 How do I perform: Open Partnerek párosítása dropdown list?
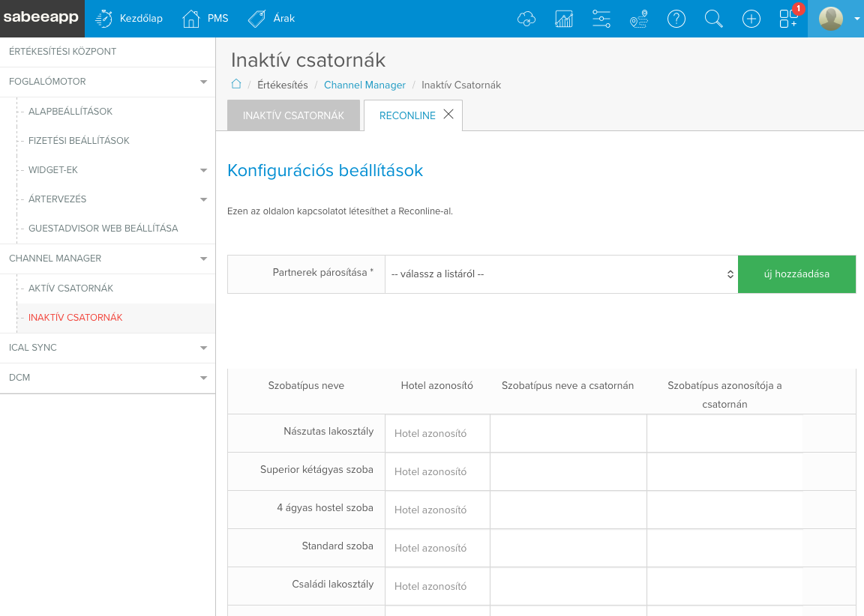point(561,274)
